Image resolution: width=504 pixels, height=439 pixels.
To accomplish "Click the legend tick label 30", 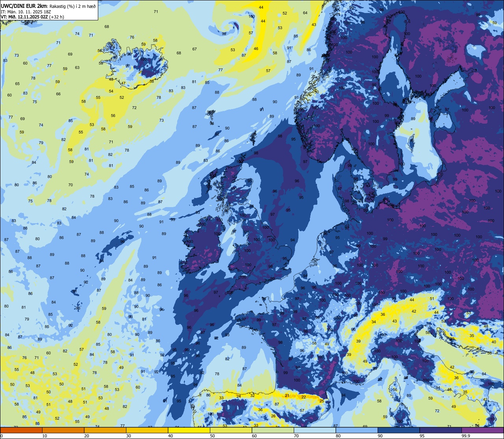I will 128,436.
